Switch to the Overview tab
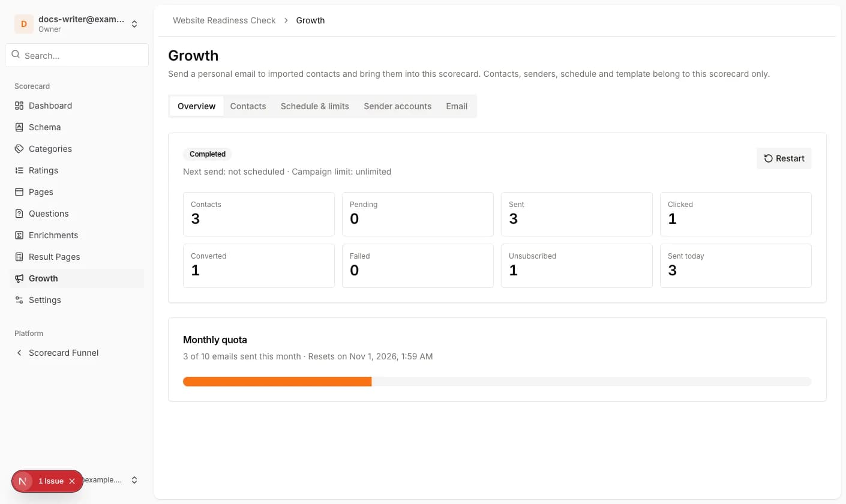The width and height of the screenshot is (846, 504). click(197, 106)
